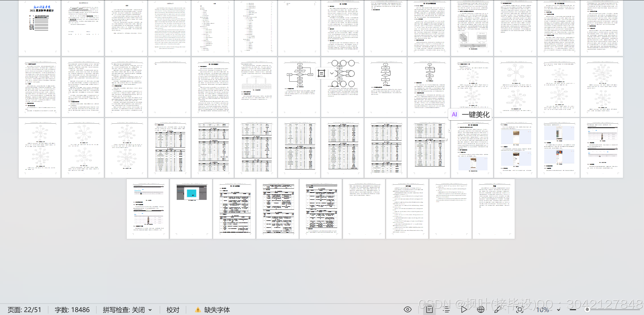Switch to web layout globe icon
This screenshot has height=315, width=644.
point(481,309)
